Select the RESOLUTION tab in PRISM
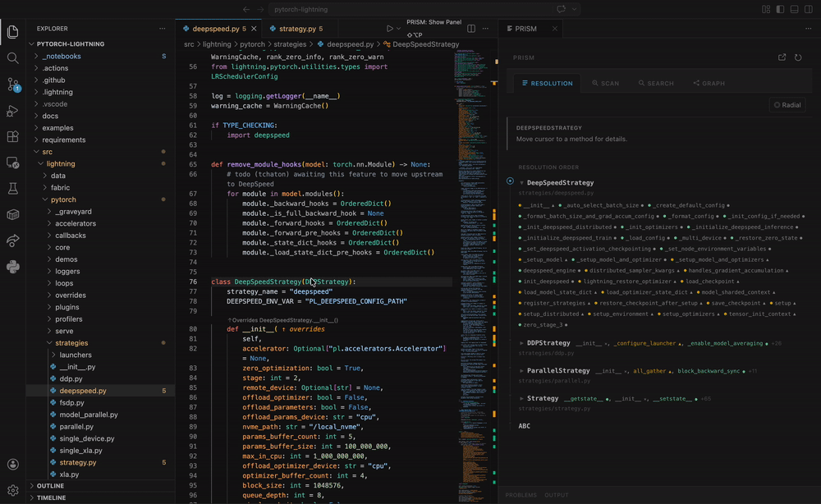821x504 pixels. 547,84
